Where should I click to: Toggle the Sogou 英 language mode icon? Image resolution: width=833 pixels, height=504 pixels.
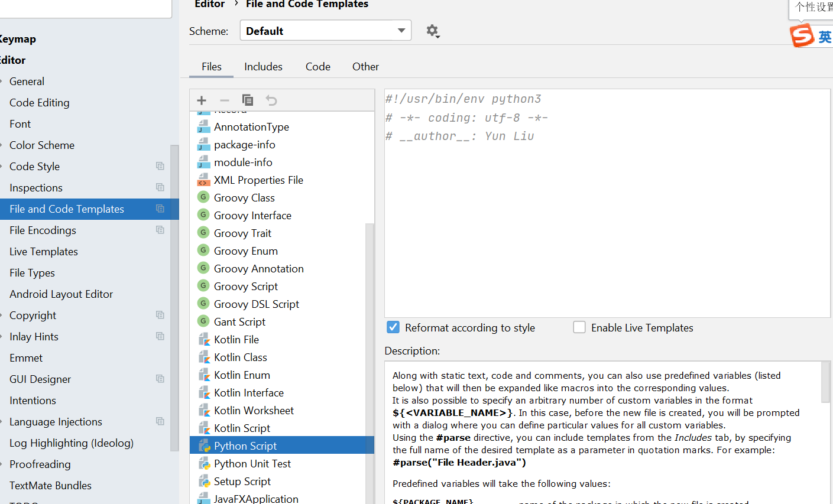tap(825, 37)
